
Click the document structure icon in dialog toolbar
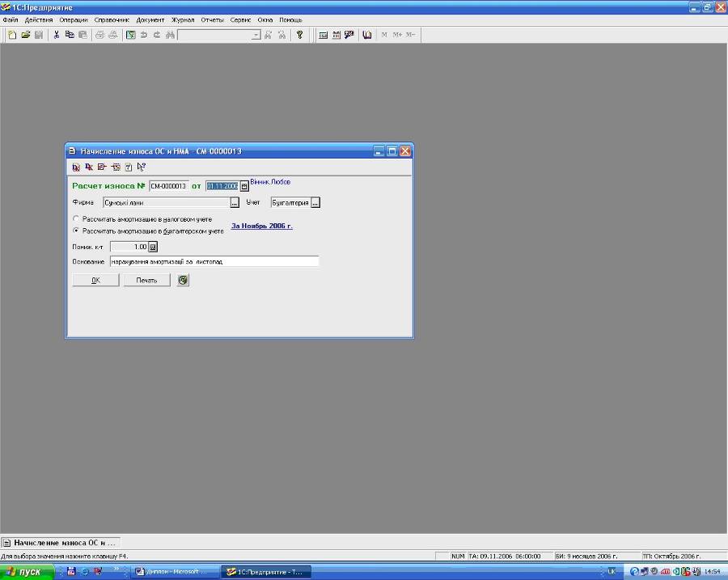coord(116,167)
